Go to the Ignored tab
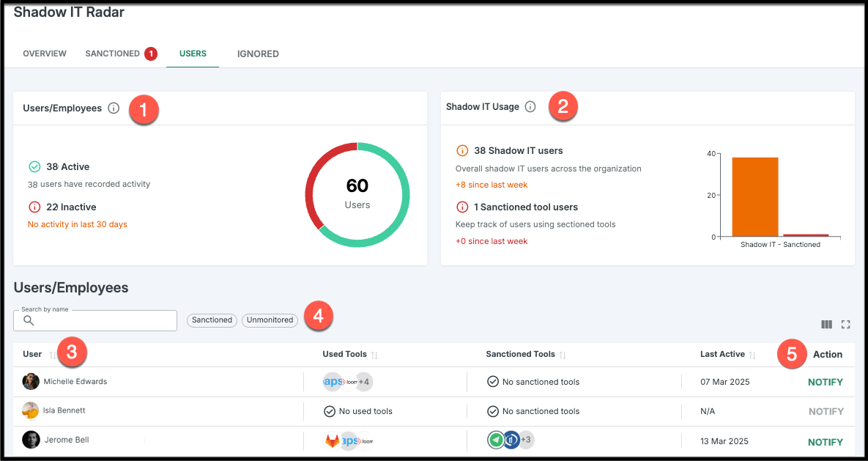The height and width of the screenshot is (461, 868). 258,54
